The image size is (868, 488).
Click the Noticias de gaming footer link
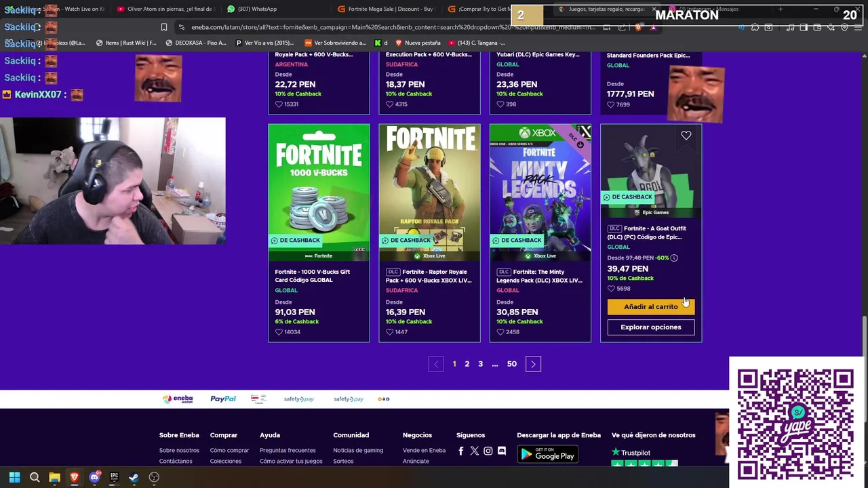click(358, 450)
